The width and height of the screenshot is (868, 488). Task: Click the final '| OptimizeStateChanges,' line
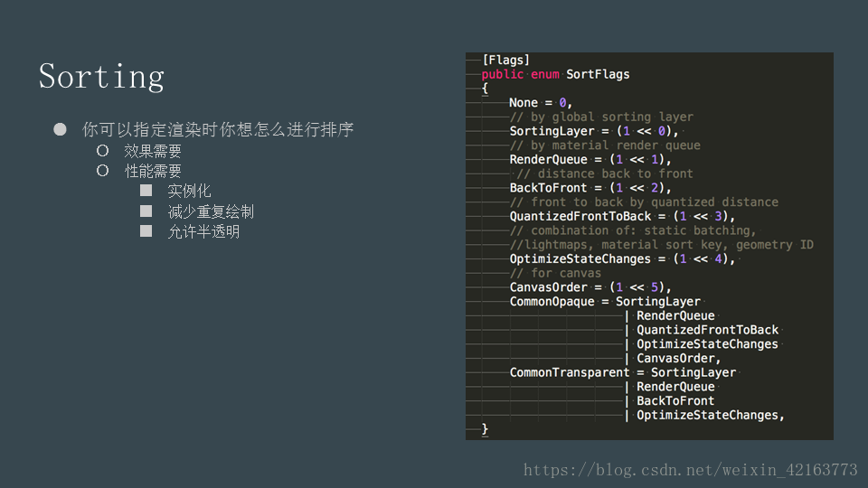tap(704, 415)
